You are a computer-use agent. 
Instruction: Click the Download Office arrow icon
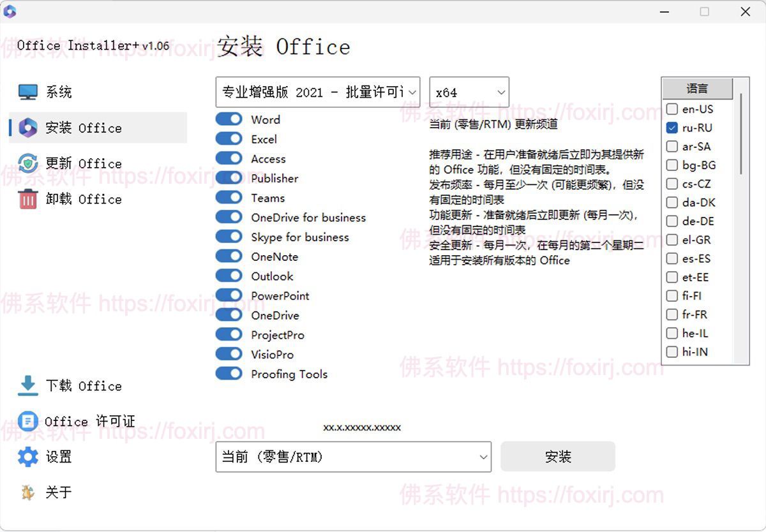click(x=28, y=385)
